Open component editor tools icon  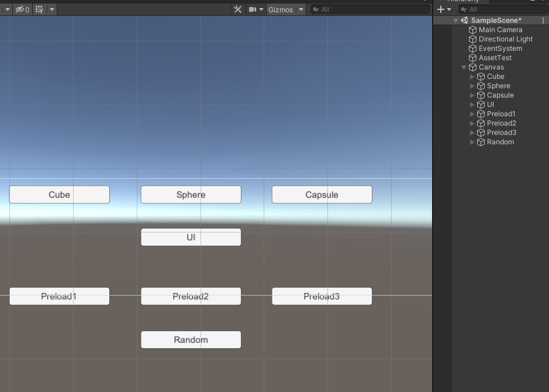238,9
